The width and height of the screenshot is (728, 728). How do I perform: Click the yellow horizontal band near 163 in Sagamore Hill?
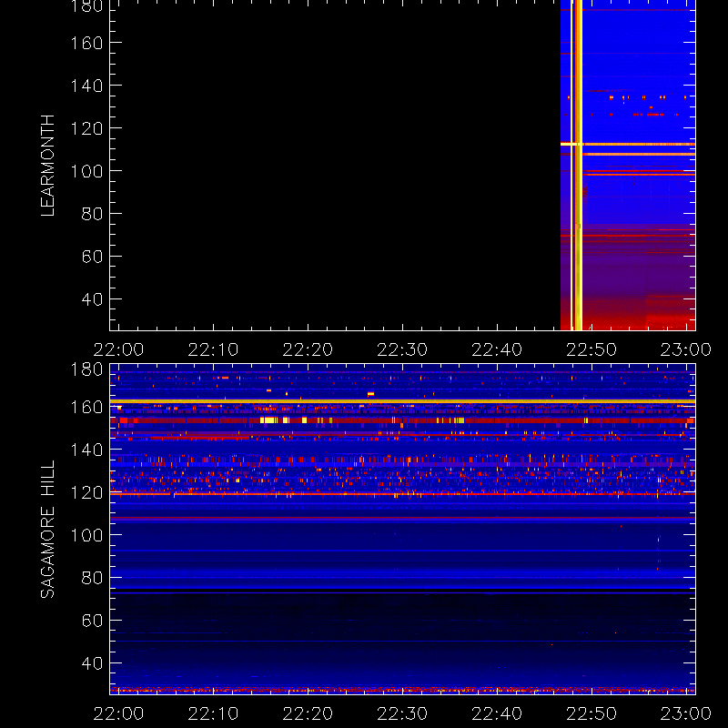(x=402, y=401)
